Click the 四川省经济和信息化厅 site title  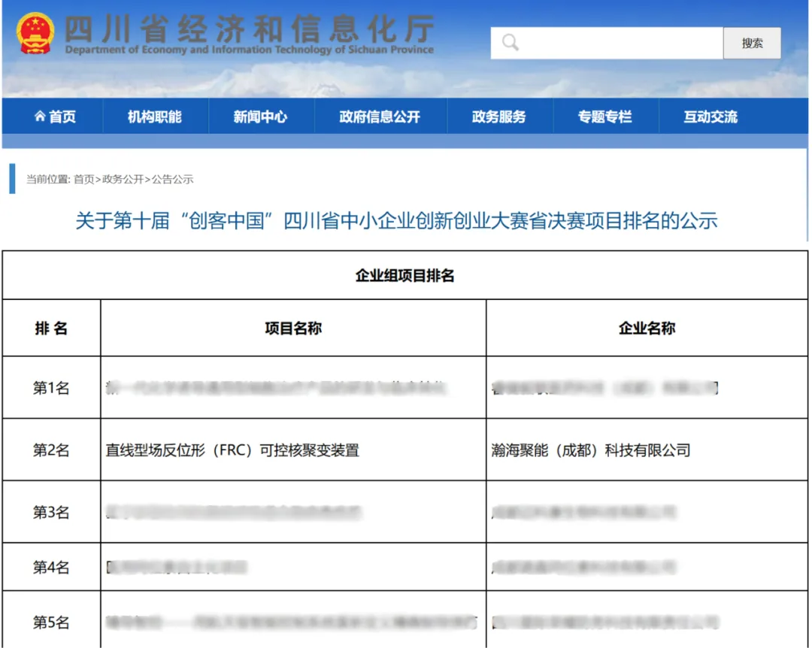point(249,32)
